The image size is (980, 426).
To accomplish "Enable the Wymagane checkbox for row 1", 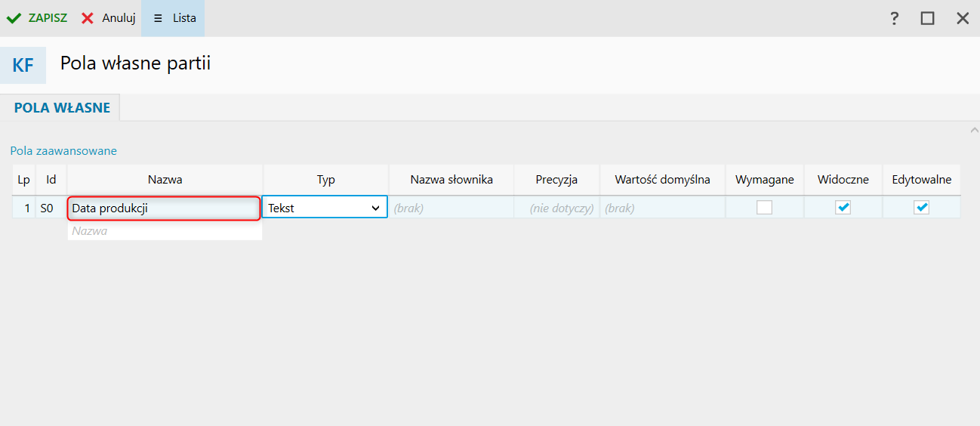I will click(x=764, y=208).
